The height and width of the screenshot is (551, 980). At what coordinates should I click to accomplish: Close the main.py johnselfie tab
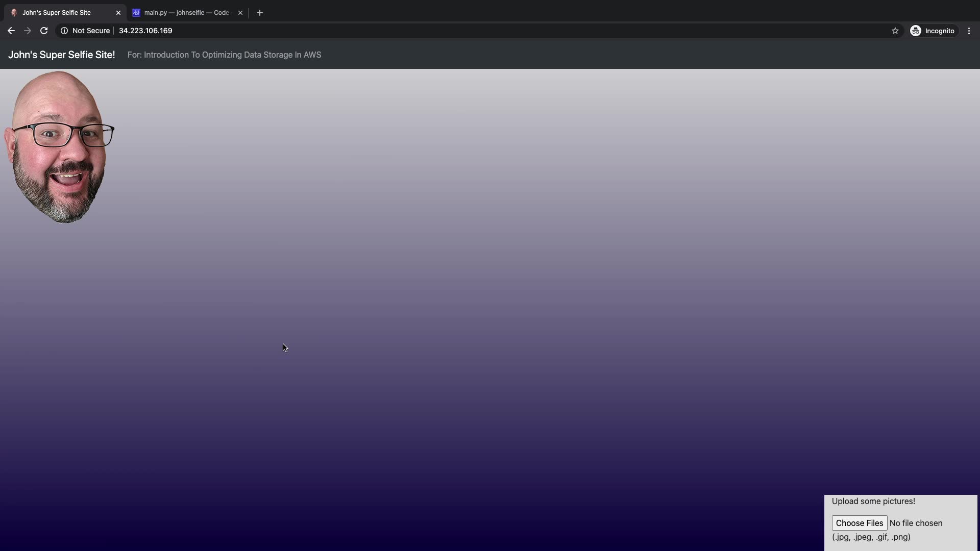click(240, 13)
